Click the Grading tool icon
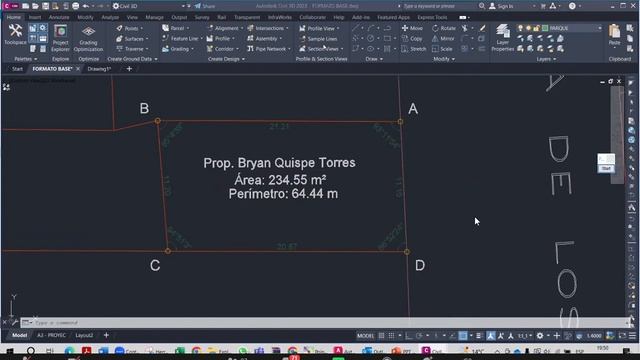This screenshot has width=640, height=360. tap(165, 49)
